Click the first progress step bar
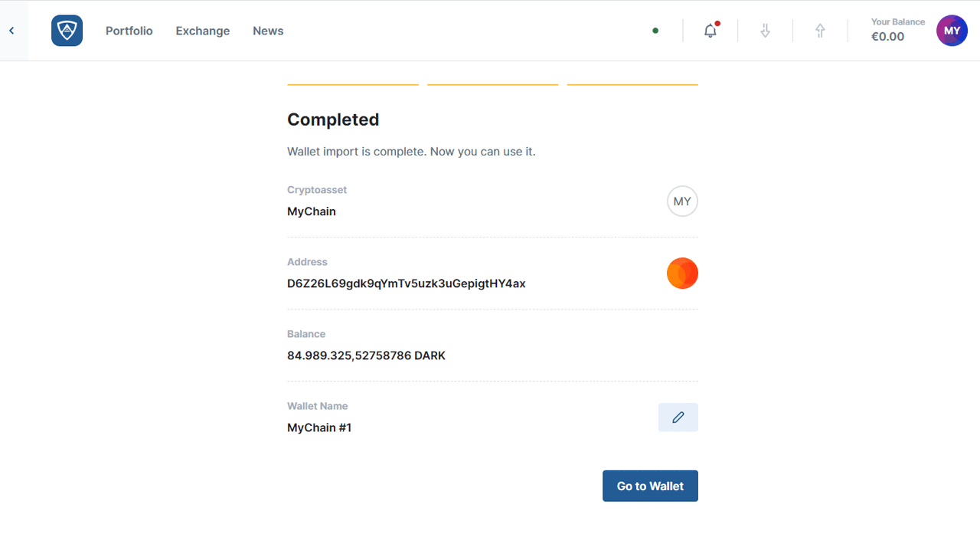Screen dimensions: 980x560 (352, 84)
